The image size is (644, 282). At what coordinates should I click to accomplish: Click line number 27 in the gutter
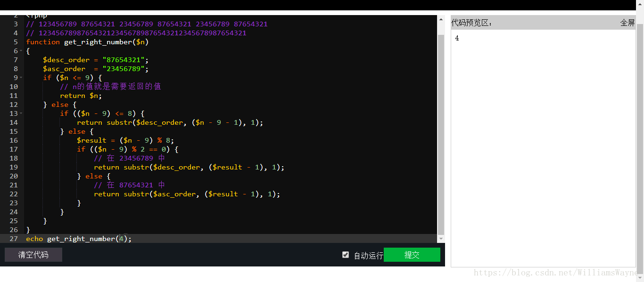click(13, 239)
